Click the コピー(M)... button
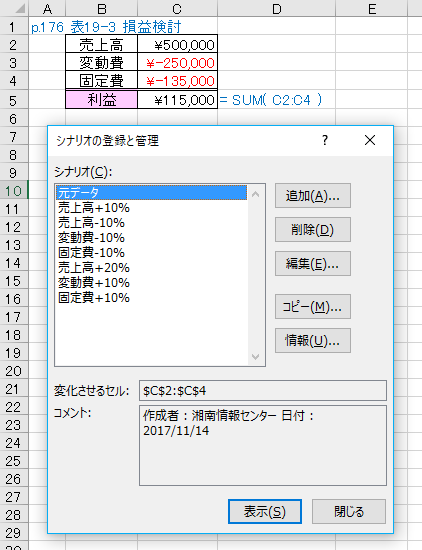Image resolution: width=422 pixels, height=550 pixels. pyautogui.click(x=313, y=307)
